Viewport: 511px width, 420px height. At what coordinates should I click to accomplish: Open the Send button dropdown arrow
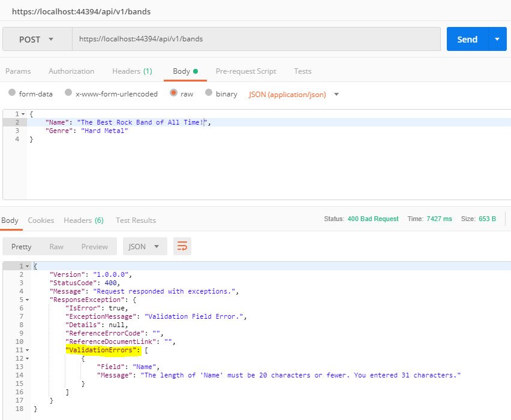(497, 39)
